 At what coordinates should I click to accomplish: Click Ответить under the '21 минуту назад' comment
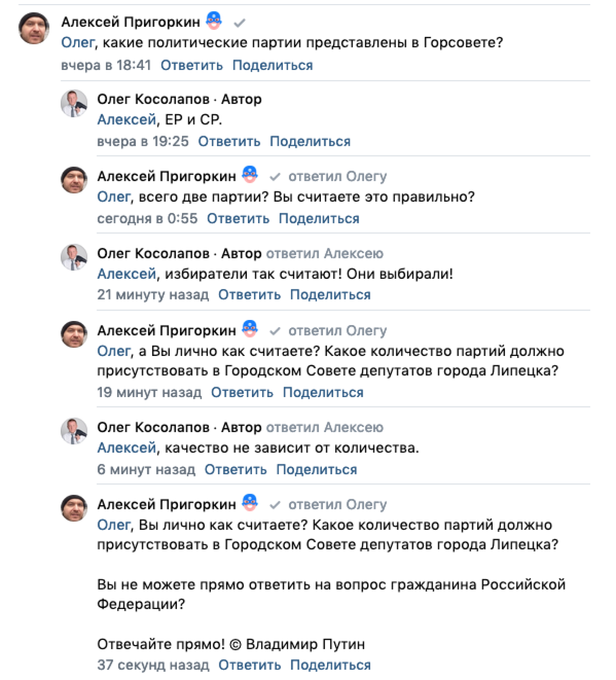tap(250, 295)
